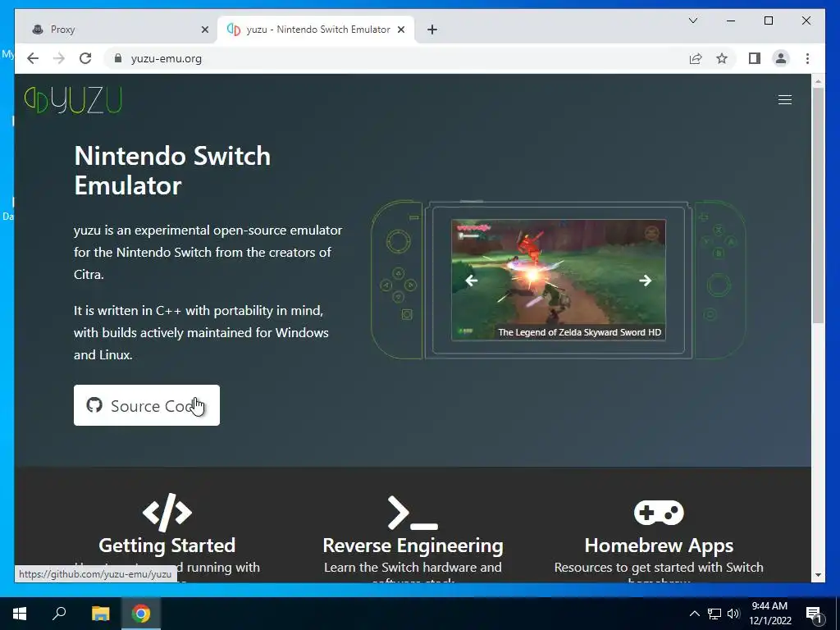Open the volume tray icon
Viewport: 840px width, 630px height.
733,614
